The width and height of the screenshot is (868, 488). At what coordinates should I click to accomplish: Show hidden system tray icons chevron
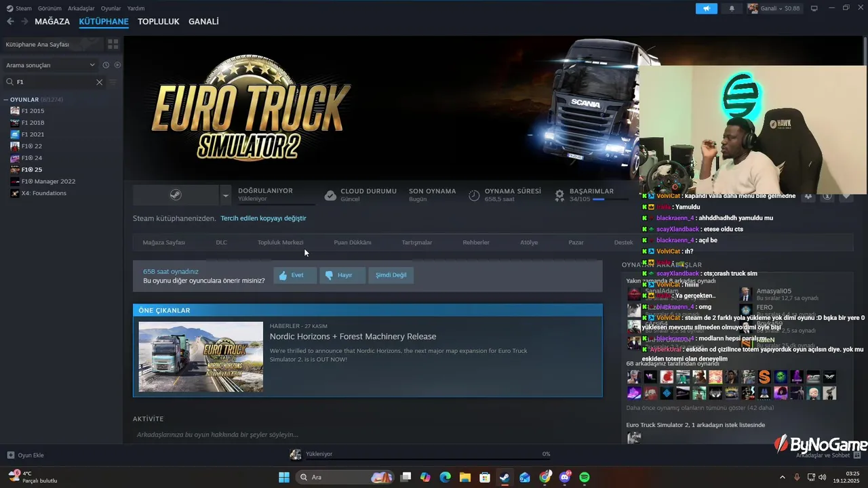click(x=782, y=477)
